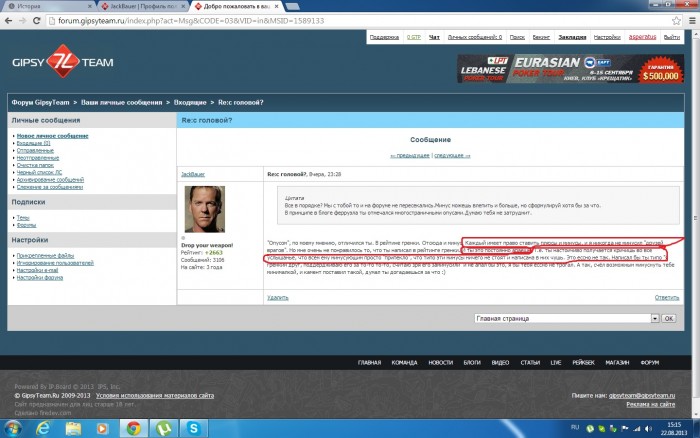Click the volume speaker tray icon
This screenshot has width=700, height=438.
pos(648,429)
